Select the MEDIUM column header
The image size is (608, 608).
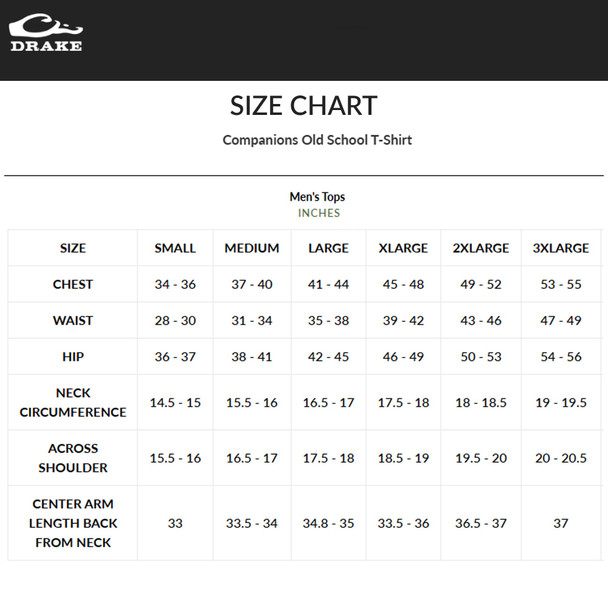(252, 248)
